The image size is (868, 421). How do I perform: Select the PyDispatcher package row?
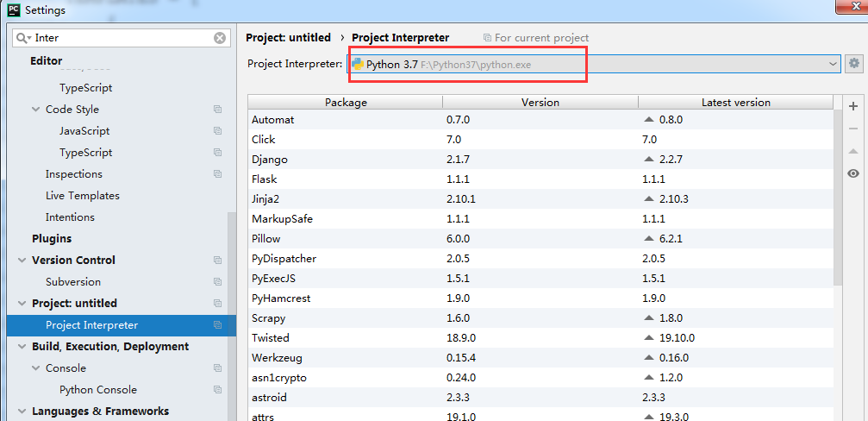540,259
